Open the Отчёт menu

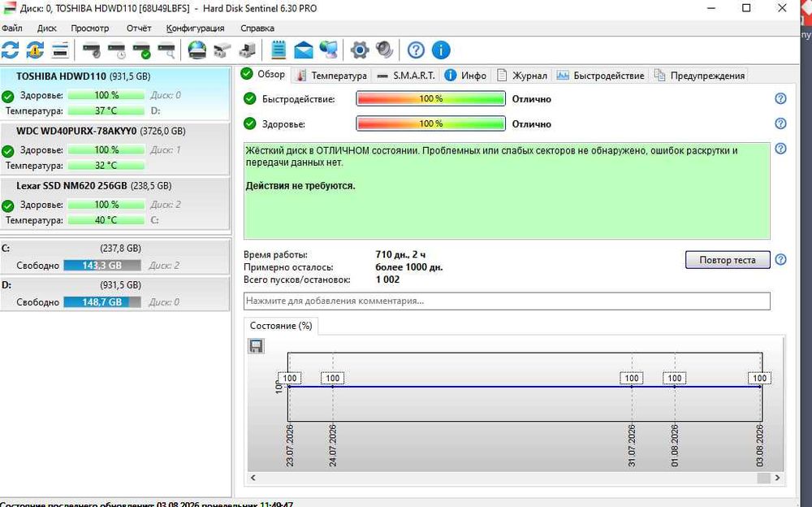(139, 28)
